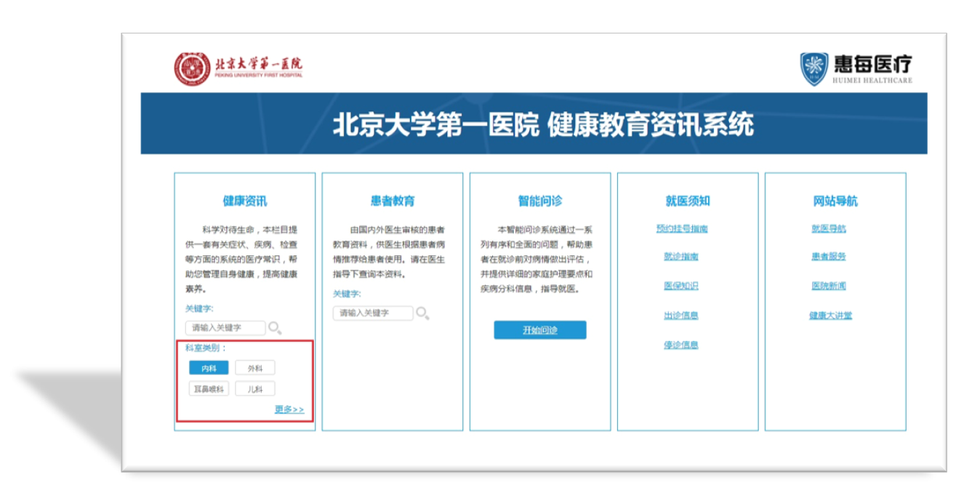Click the 智能问诊 panel heading
The image size is (980, 501).
[x=540, y=201]
